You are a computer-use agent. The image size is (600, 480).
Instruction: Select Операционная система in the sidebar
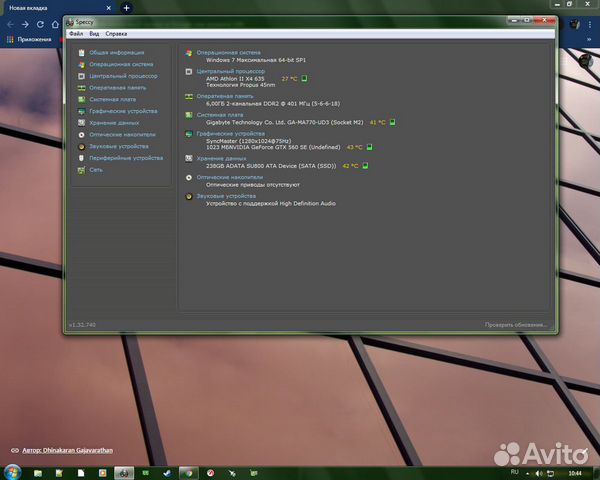(x=121, y=64)
